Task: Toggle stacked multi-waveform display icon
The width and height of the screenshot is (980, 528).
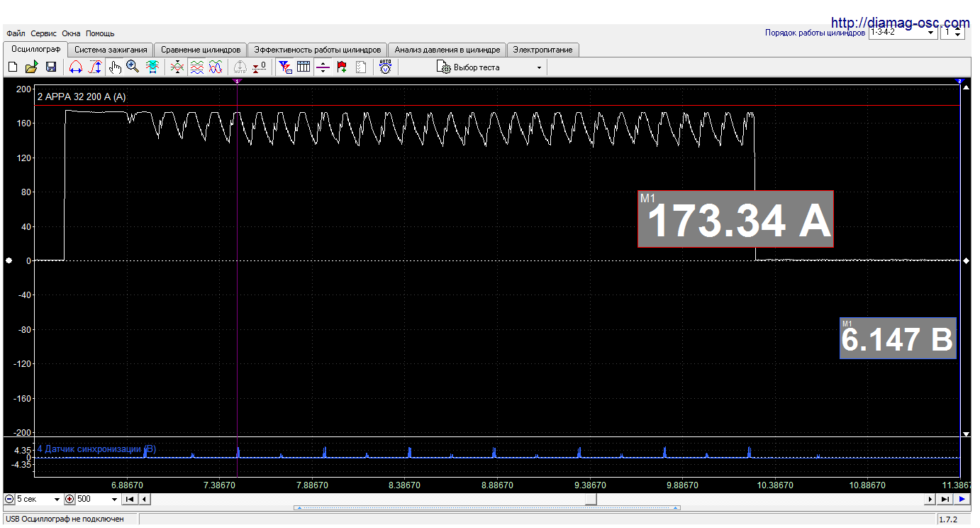Action: [197, 67]
